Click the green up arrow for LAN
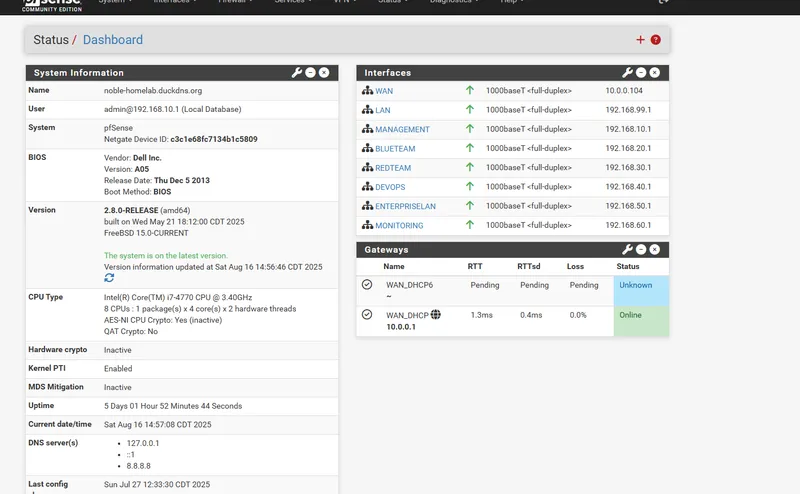This screenshot has height=494, width=800. click(x=470, y=109)
